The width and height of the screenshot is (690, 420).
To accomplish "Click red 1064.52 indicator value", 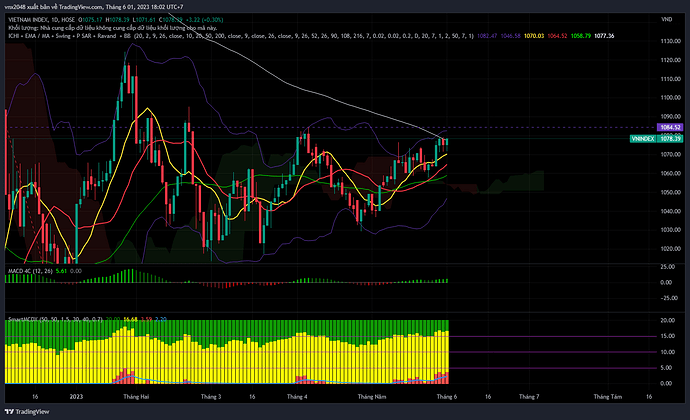I will pos(566,35).
